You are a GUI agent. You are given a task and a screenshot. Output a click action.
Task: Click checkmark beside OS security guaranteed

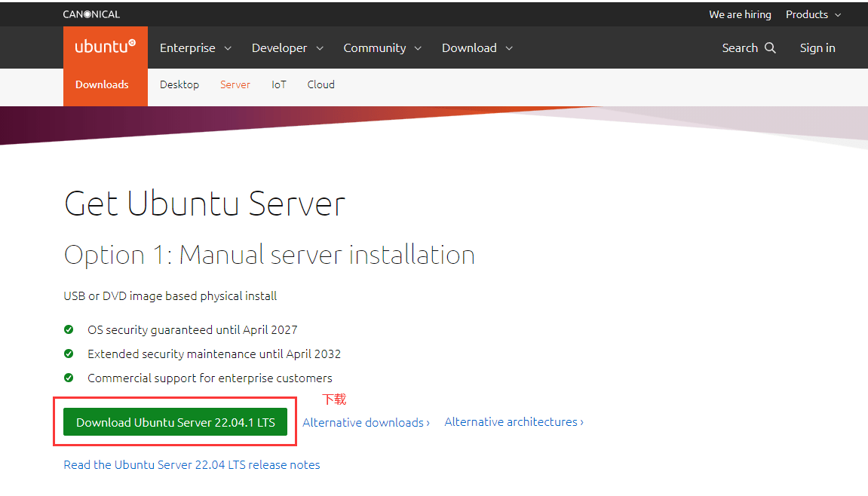[69, 330]
